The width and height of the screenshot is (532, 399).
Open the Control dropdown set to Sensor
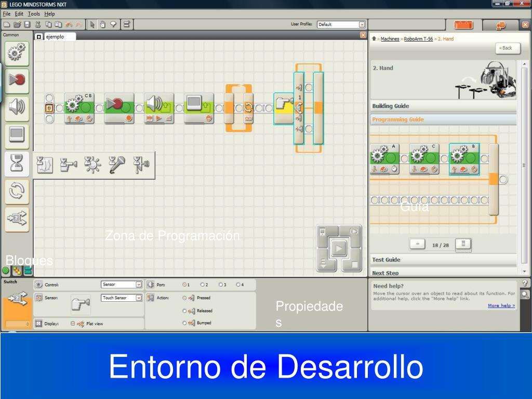[x=122, y=284]
